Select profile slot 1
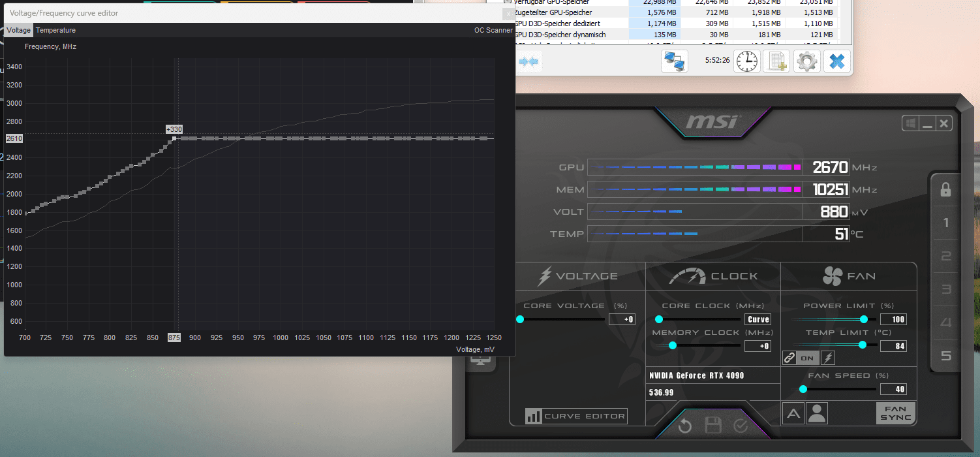This screenshot has width=980, height=457. pos(945,223)
